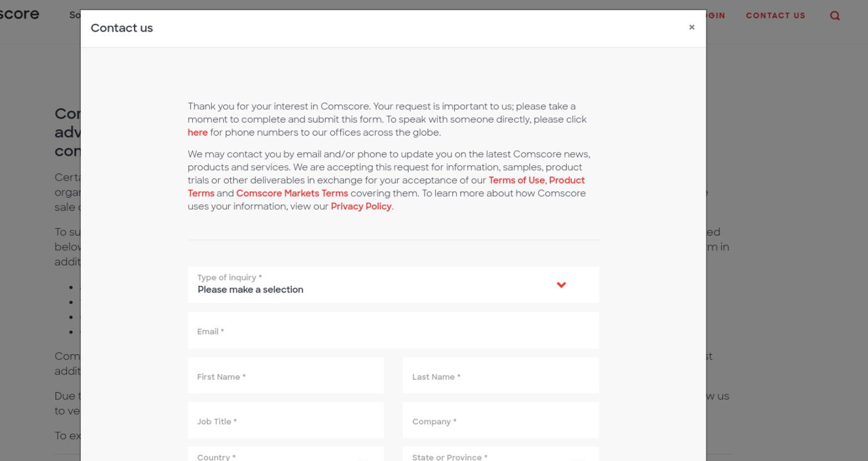This screenshot has height=461, width=868.
Task: Open the Terms of Use link
Action: 517,180
